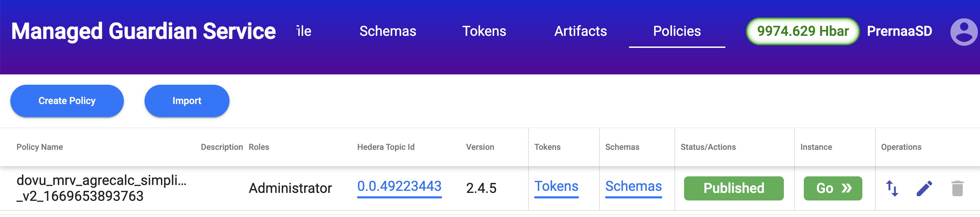Screen dimensions: 980x217
Task: Open Hedera topic 0.0.49223443 link
Action: [x=399, y=186]
